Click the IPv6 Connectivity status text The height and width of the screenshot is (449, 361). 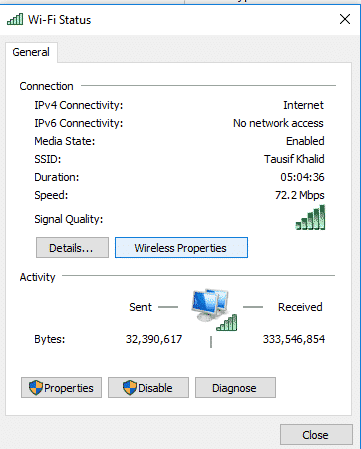(x=278, y=123)
